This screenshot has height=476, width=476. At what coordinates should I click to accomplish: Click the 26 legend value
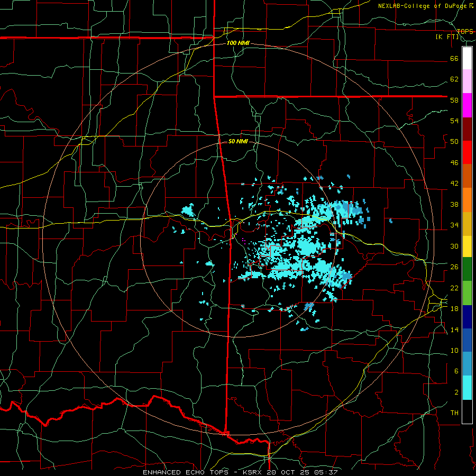(454, 267)
